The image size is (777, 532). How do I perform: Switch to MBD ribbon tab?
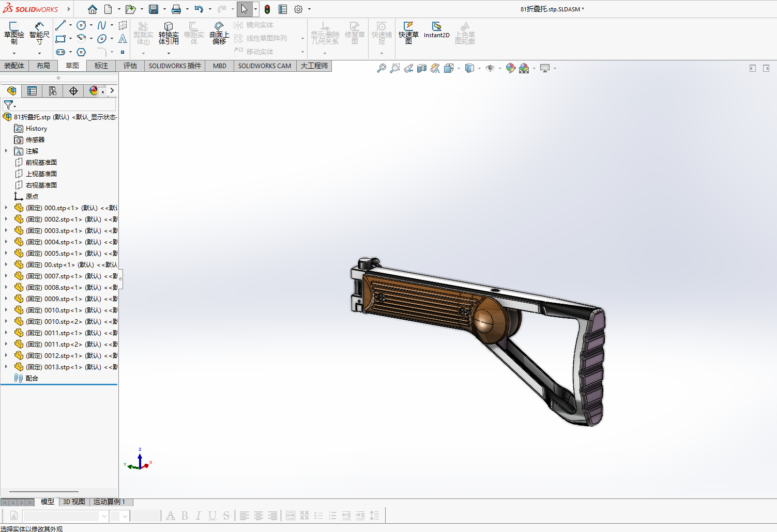click(220, 66)
